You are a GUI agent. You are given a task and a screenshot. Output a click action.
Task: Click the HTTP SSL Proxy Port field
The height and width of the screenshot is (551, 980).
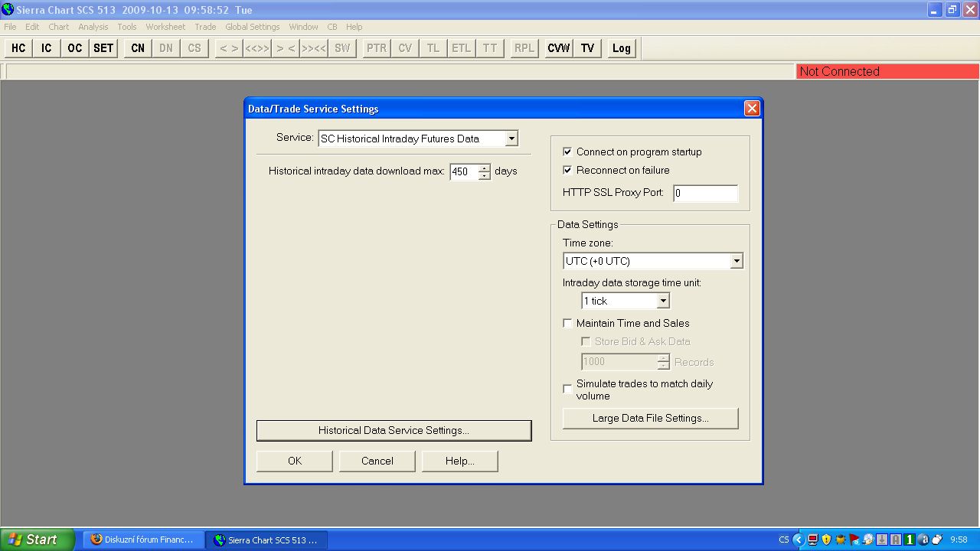click(705, 193)
